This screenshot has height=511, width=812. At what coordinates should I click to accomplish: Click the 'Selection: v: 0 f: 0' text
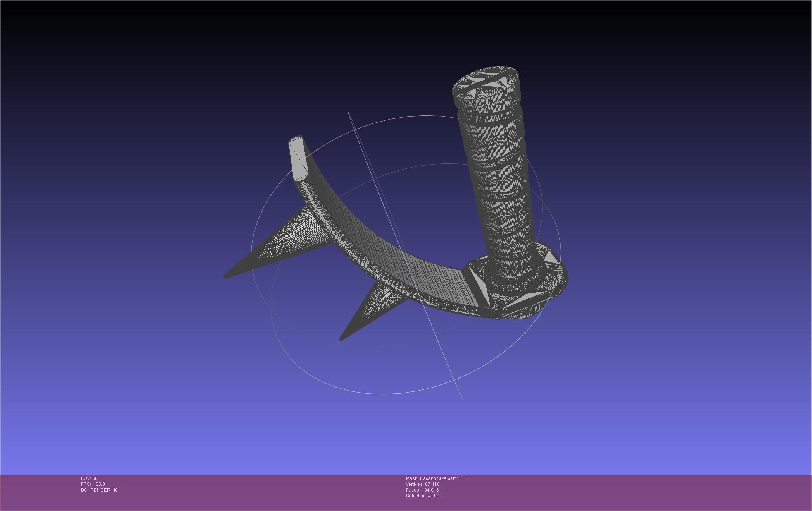coord(424,496)
